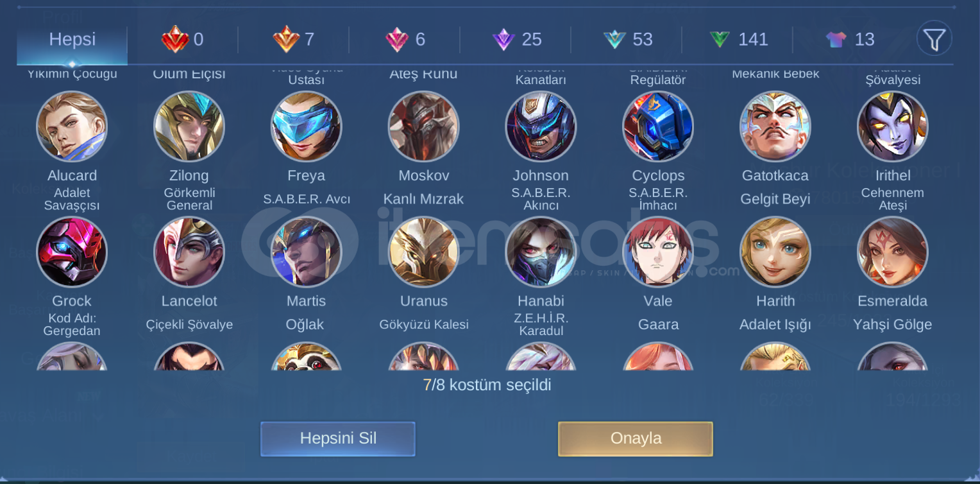Filter by green gem tier showing 141
Image resolution: width=980 pixels, height=484 pixels.
(x=739, y=40)
